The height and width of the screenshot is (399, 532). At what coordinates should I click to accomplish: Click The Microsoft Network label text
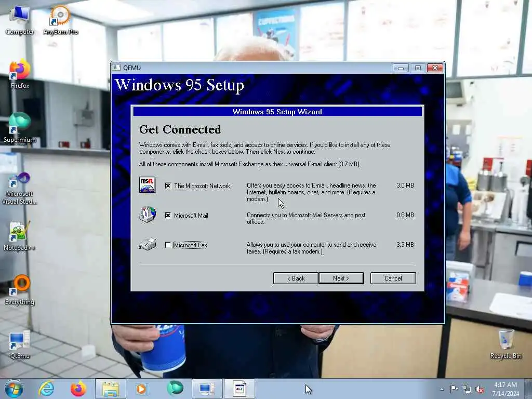tap(202, 186)
